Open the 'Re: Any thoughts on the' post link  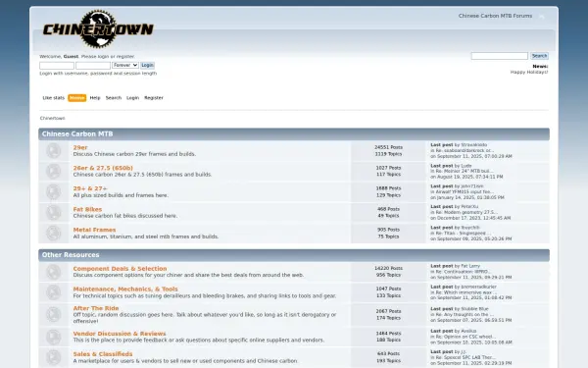pyautogui.click(x=465, y=315)
